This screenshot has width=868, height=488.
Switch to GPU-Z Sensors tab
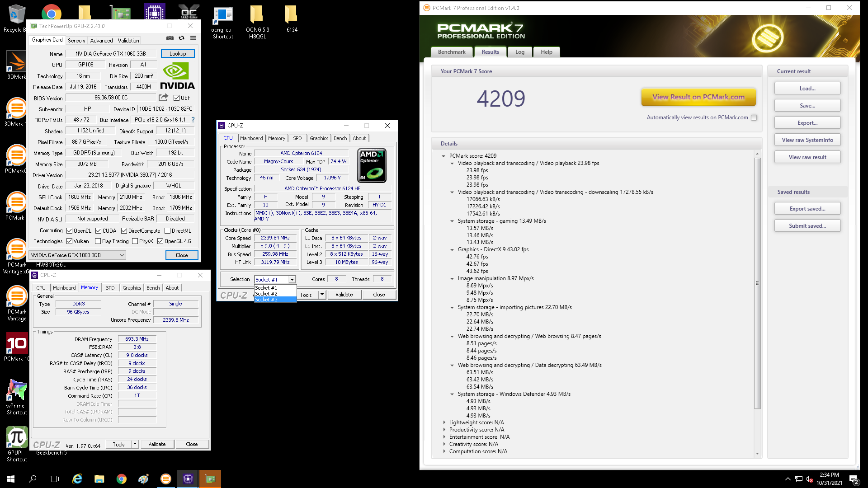76,41
